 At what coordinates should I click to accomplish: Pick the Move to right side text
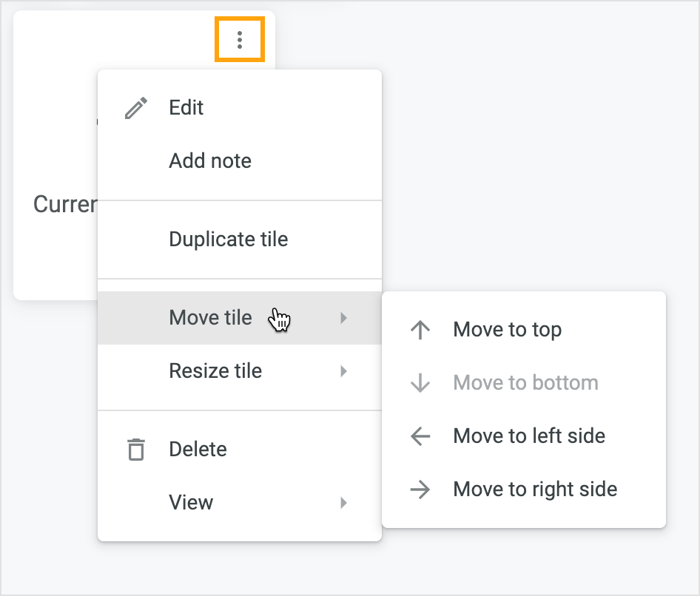pos(535,490)
